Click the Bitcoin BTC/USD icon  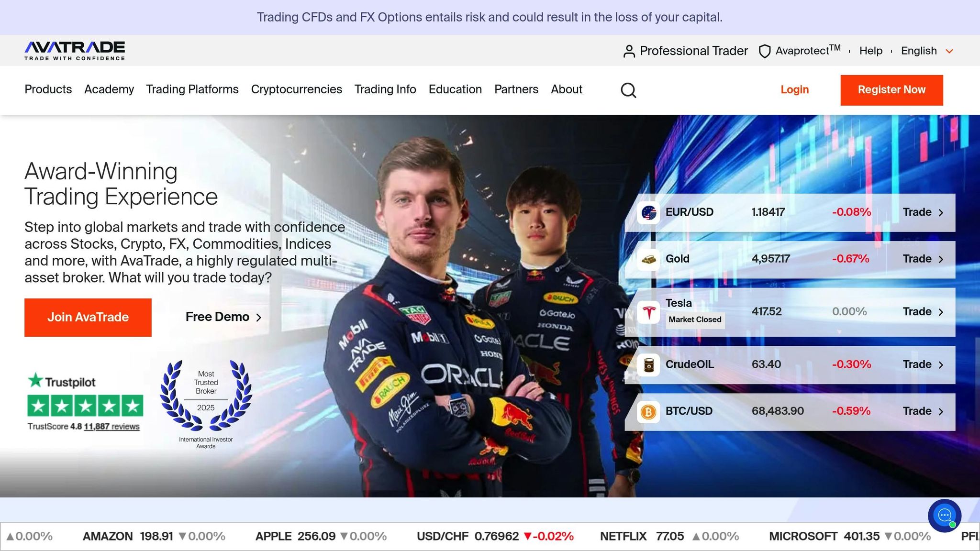tap(648, 411)
